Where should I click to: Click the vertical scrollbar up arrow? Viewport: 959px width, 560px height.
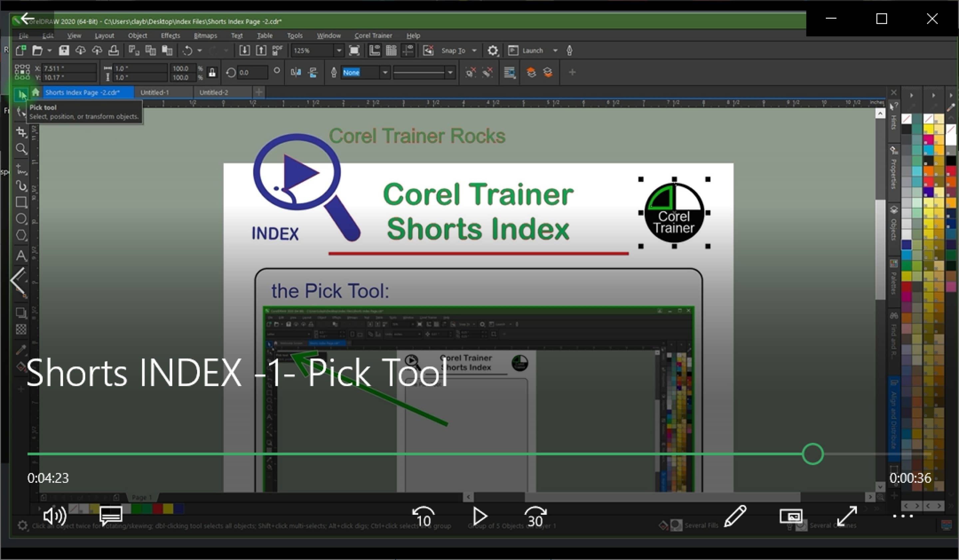click(x=880, y=113)
